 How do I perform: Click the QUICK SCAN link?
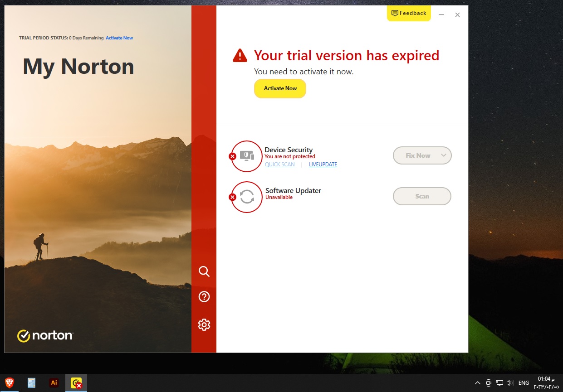coord(279,165)
